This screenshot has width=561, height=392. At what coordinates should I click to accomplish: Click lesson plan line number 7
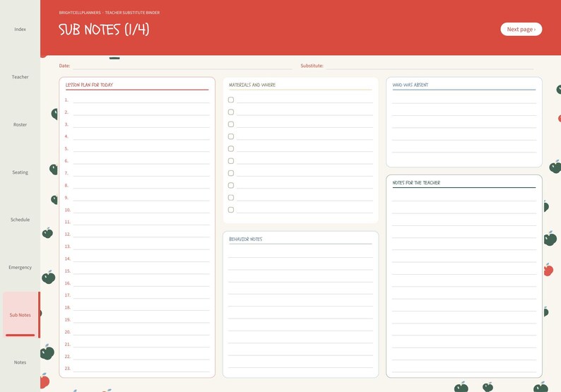pyautogui.click(x=141, y=173)
